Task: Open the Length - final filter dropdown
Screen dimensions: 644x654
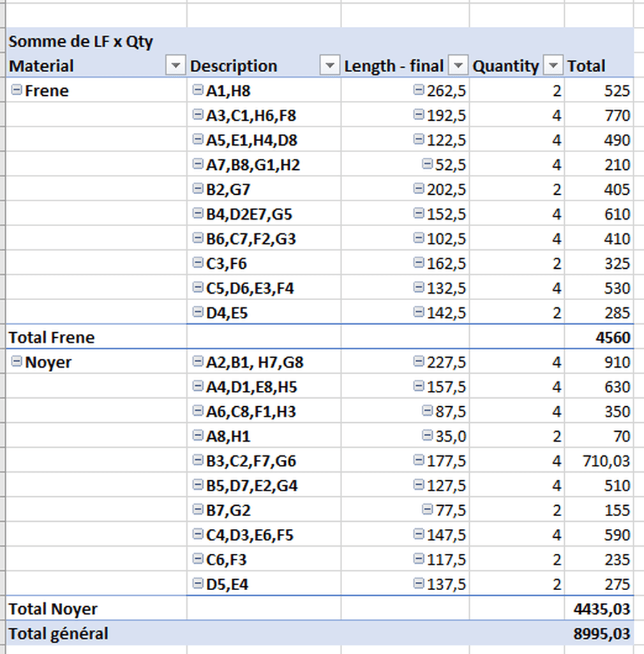Action: pyautogui.click(x=458, y=66)
